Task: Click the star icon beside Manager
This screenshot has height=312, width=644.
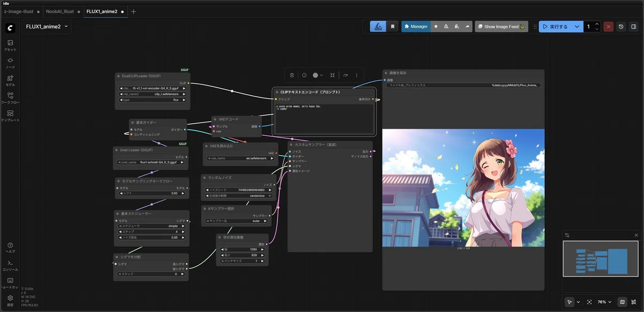Action: tap(436, 26)
